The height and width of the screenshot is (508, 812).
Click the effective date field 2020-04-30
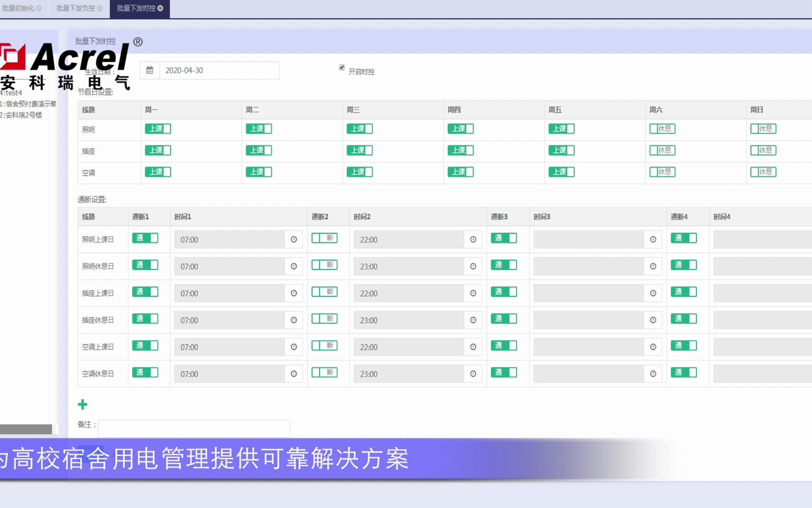[x=219, y=71]
